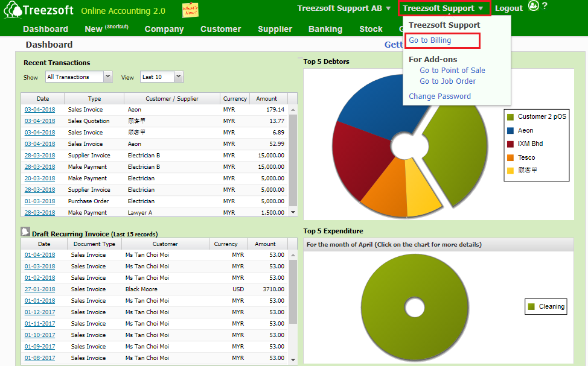Open the 01-08-2017 draft recurring invoice
The height and width of the screenshot is (366, 588).
point(40,358)
